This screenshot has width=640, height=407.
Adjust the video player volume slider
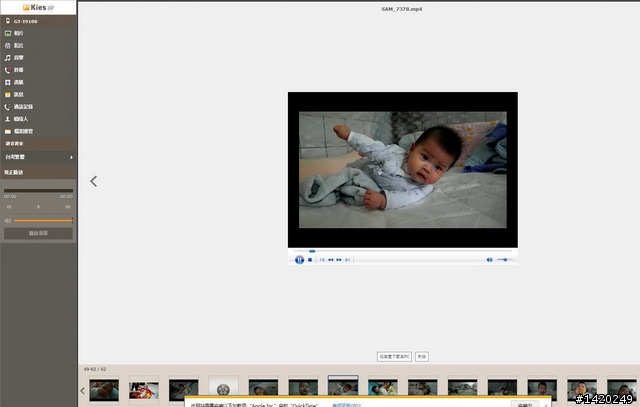point(505,260)
